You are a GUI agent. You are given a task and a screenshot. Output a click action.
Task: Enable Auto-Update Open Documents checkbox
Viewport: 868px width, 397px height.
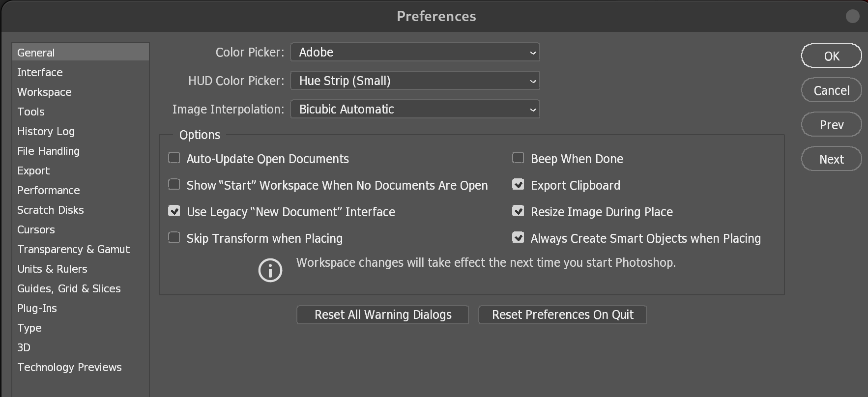pos(174,158)
